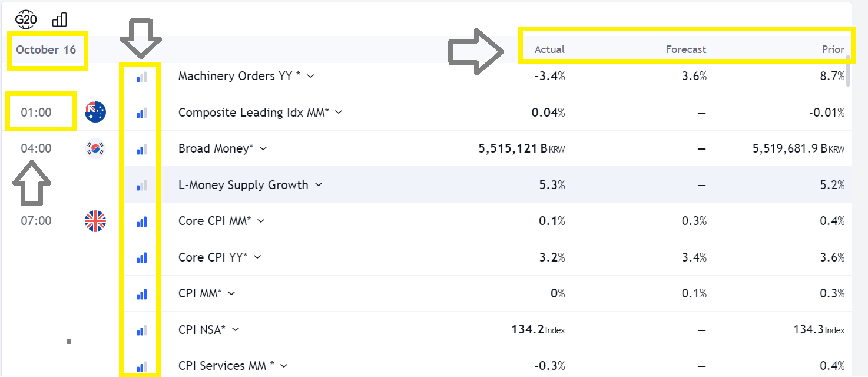Click importance bars beside CPI NSA
This screenshot has height=377, width=868.
point(141,330)
